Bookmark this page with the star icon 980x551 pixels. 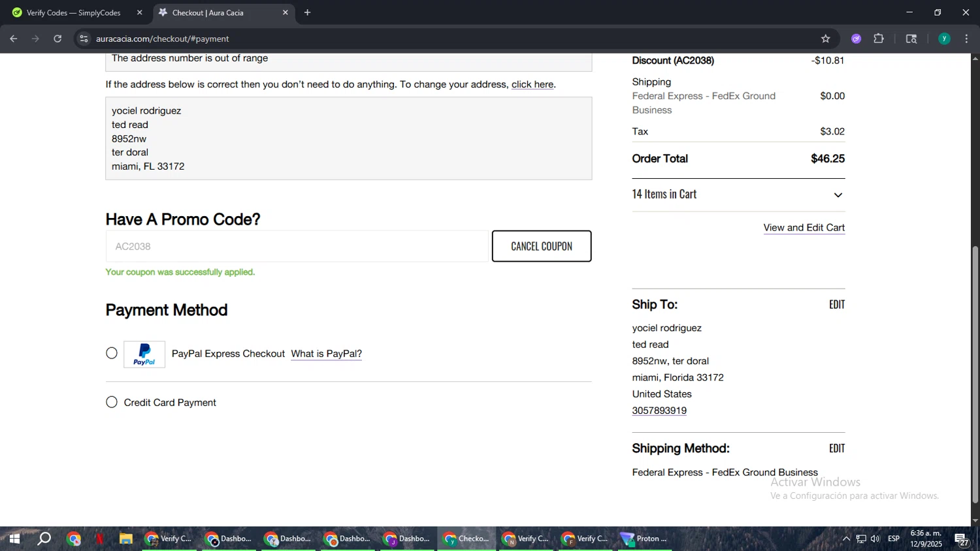coord(825,39)
